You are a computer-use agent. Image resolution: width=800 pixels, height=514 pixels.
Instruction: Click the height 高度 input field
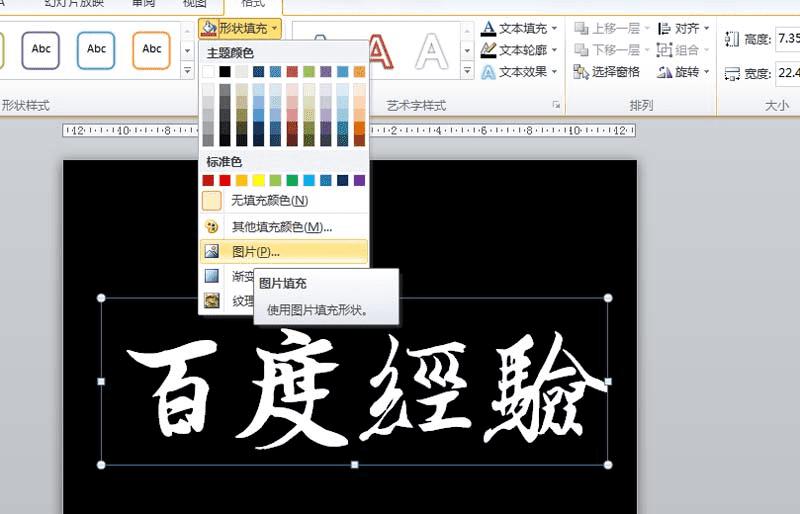pos(788,39)
